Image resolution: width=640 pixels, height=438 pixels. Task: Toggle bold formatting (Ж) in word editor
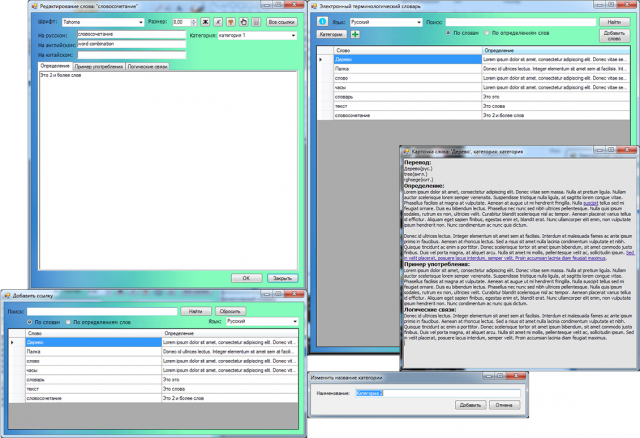click(205, 22)
